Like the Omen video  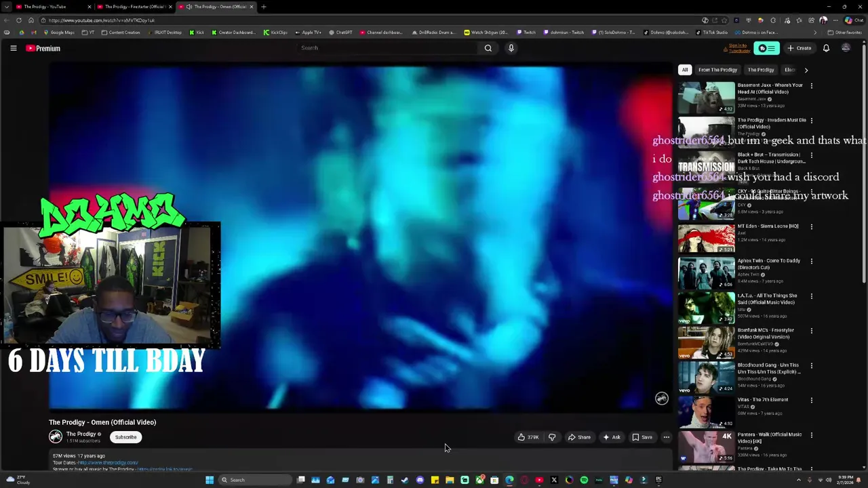[x=528, y=437]
